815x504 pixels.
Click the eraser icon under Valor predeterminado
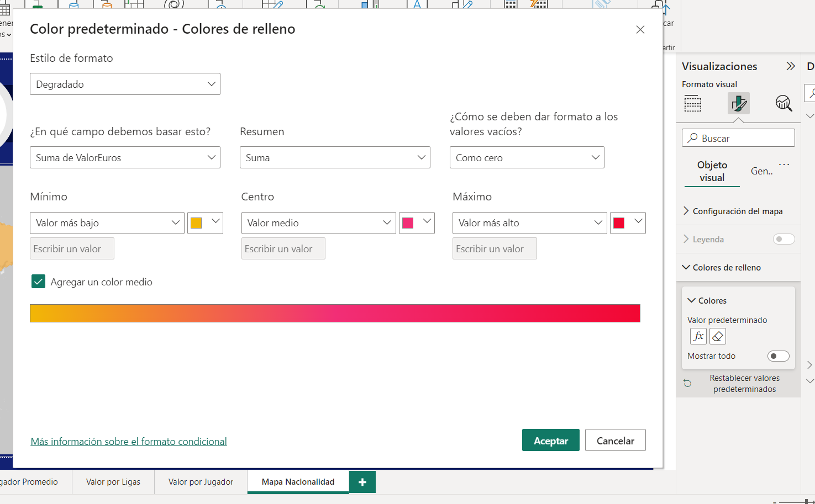[718, 336]
